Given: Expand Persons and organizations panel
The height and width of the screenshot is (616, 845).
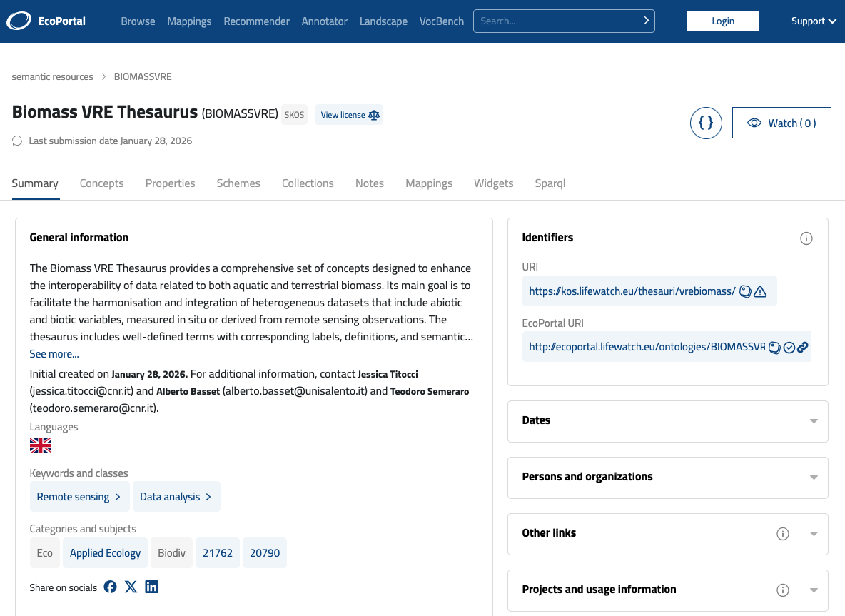Looking at the screenshot, I should point(814,478).
